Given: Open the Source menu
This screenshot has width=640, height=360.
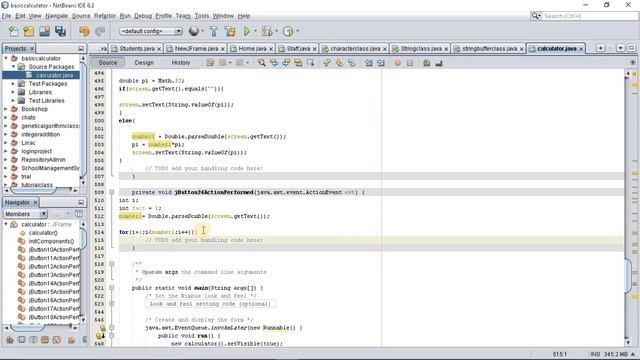Looking at the screenshot, I should 81,16.
